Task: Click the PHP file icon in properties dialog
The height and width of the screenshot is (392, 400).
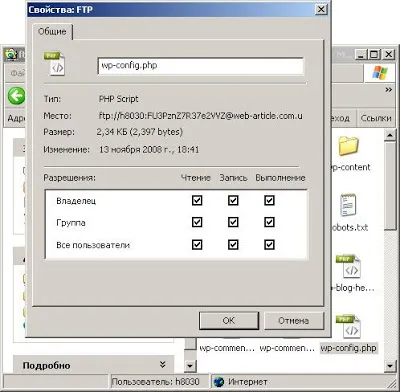Action: (x=55, y=63)
